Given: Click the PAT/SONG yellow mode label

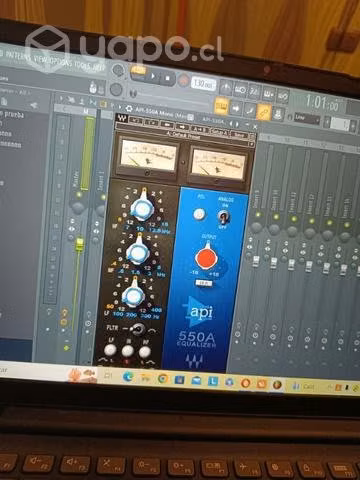Looking at the screenshot, I should [x=138, y=70].
